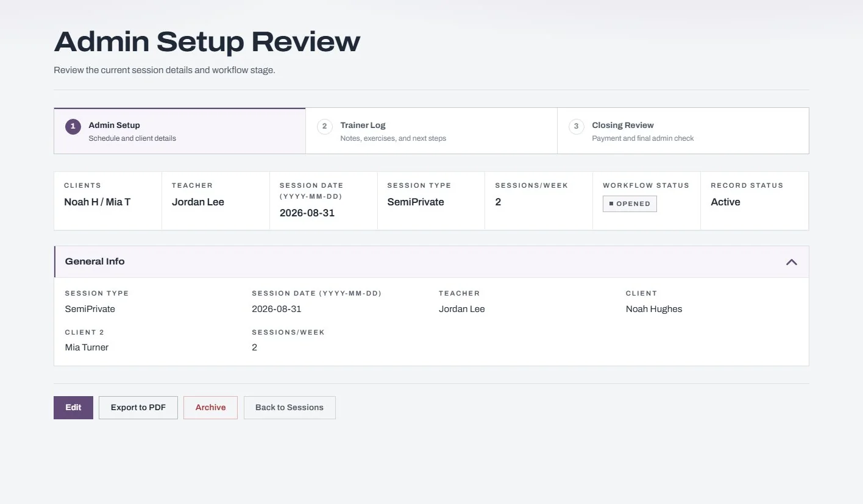Click summary session type SemiPrivate

pos(416,202)
